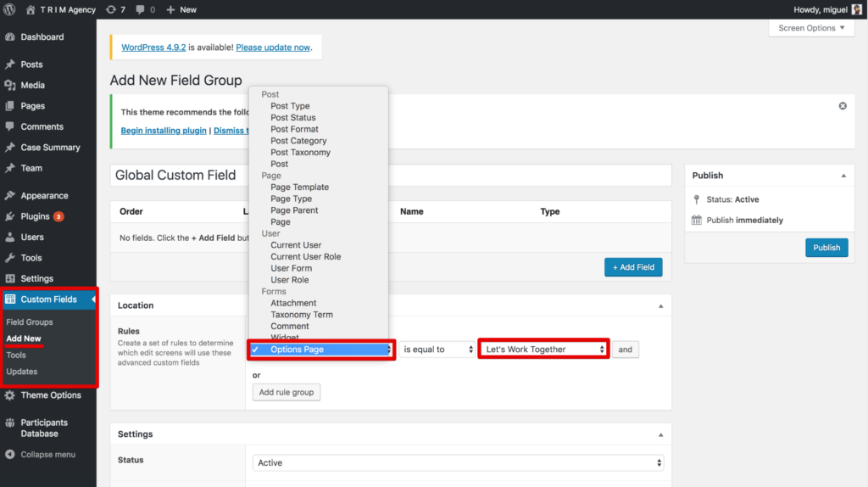868x487 pixels.
Task: Click the WordPress logo icon
Action: (x=9, y=9)
